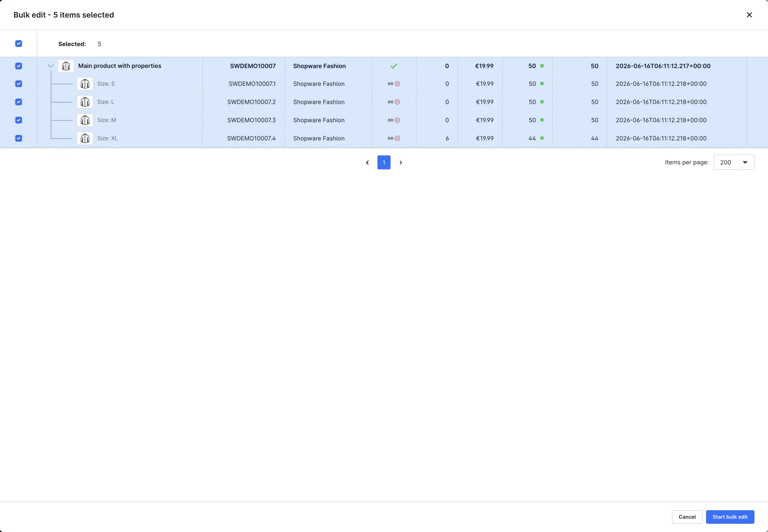Viewport: 768px width, 532px height.
Task: Uncheck the Size: L row checkbox
Action: (18, 102)
